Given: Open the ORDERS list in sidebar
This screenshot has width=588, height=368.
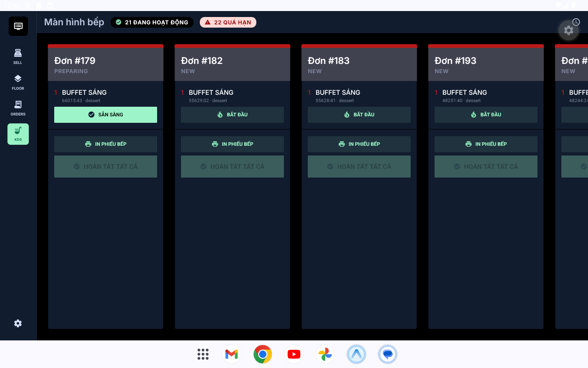Looking at the screenshot, I should tap(18, 108).
